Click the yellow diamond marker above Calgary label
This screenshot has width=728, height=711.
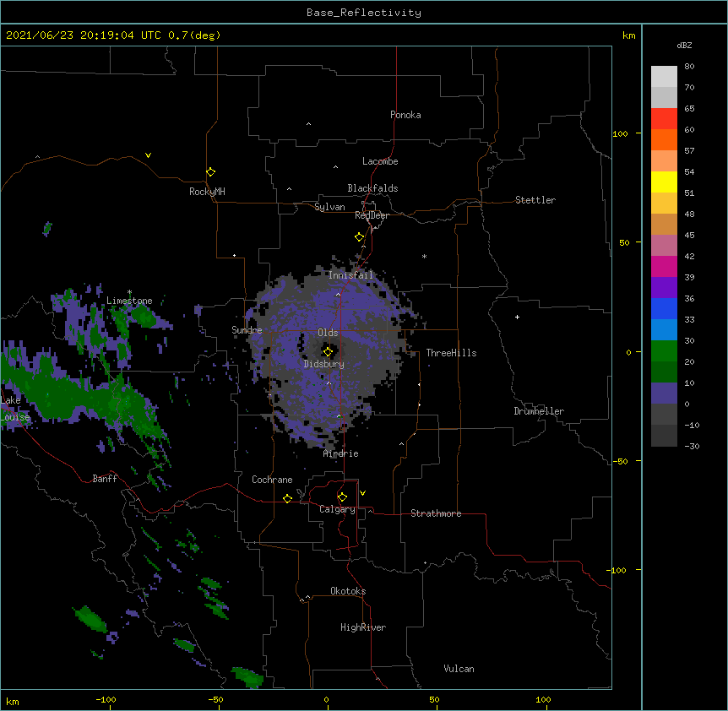point(342,497)
